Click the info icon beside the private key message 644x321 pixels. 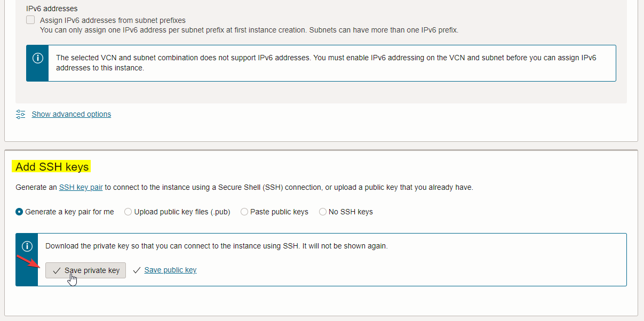pos(27,246)
